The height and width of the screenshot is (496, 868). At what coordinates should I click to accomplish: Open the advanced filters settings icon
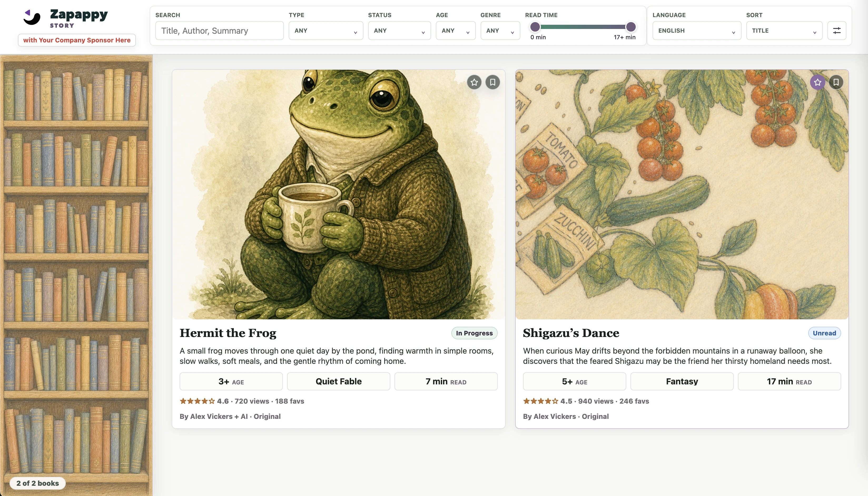(x=837, y=31)
